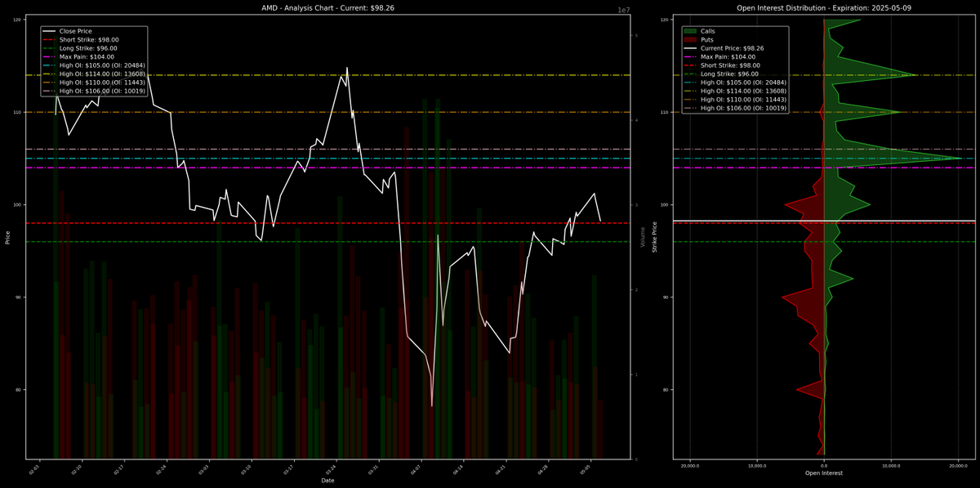Viewport: 980px width, 488px height.
Task: Click the 'Strike Price' y-axis label
Action: coord(655,236)
